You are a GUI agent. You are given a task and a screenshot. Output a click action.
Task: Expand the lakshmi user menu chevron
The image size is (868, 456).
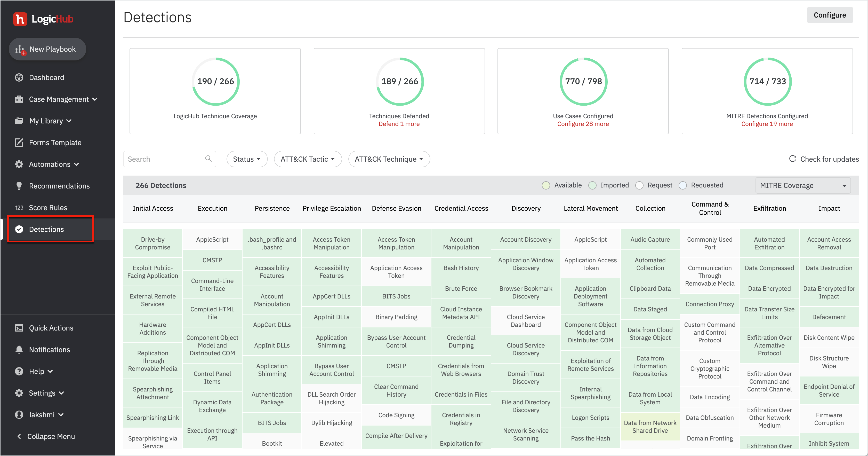tap(61, 415)
